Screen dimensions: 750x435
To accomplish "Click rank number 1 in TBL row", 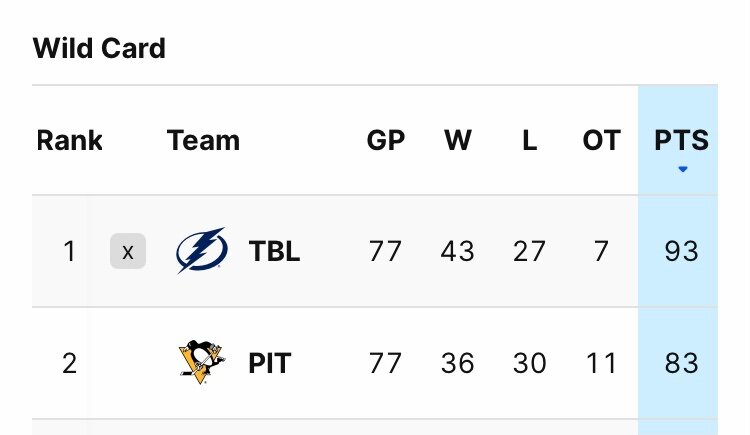I will [69, 251].
